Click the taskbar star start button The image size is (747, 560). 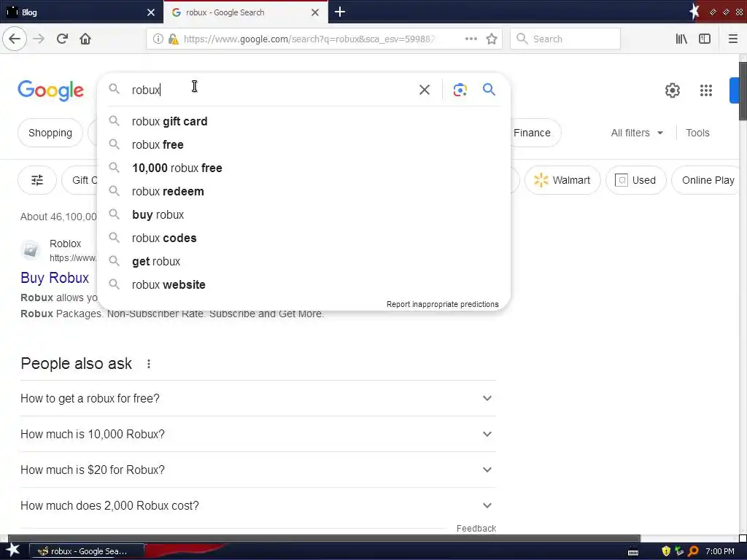point(13,551)
